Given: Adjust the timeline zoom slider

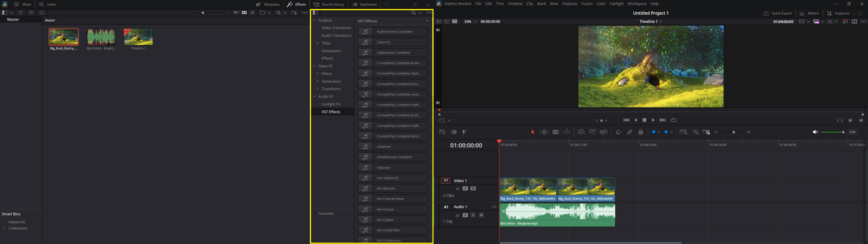Looking at the screenshot, I should [733, 131].
